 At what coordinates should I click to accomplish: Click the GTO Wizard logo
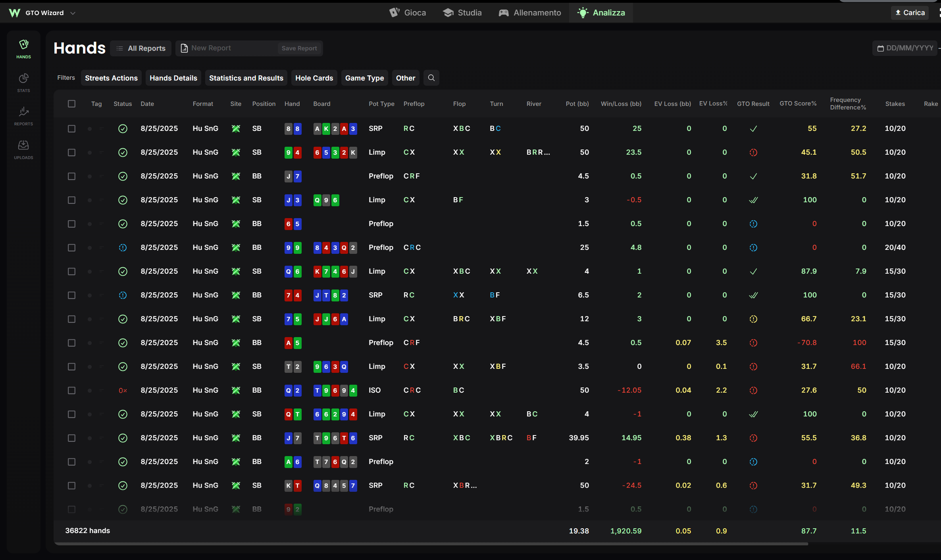pos(15,12)
